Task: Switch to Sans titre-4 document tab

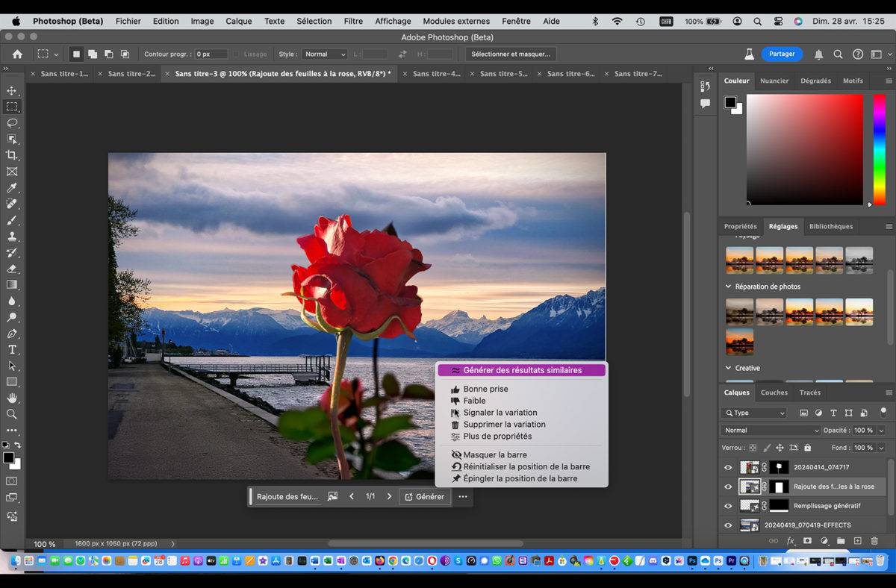Action: [x=436, y=74]
